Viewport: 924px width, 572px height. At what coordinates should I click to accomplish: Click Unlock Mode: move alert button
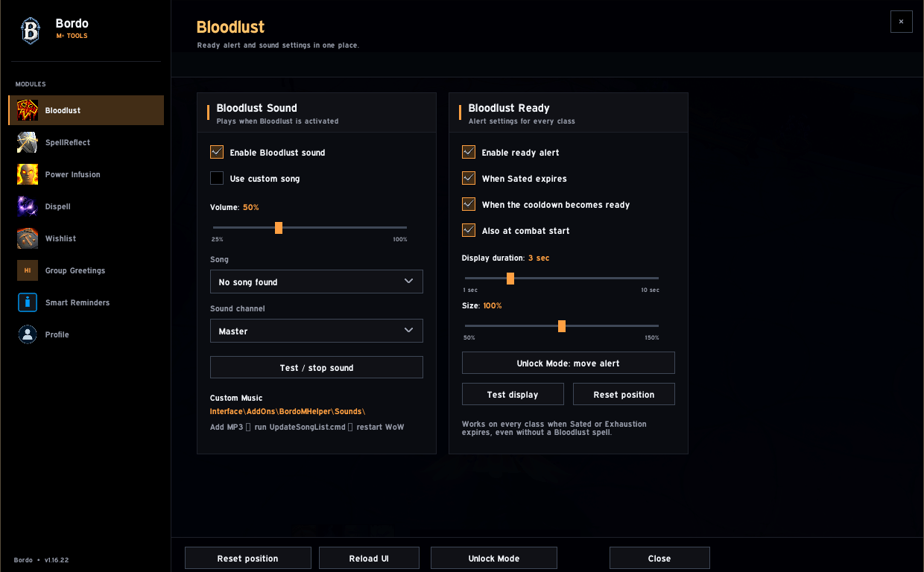coord(569,363)
